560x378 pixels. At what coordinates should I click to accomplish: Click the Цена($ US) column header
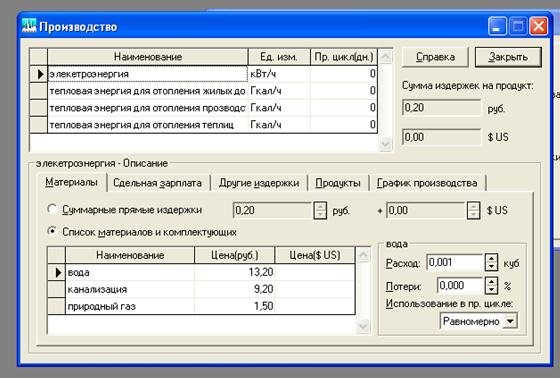click(x=315, y=255)
